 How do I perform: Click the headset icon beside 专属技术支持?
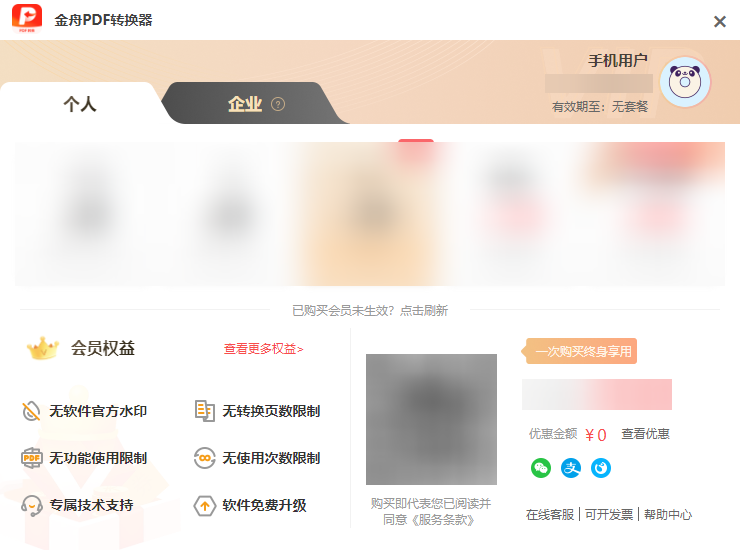click(x=32, y=506)
